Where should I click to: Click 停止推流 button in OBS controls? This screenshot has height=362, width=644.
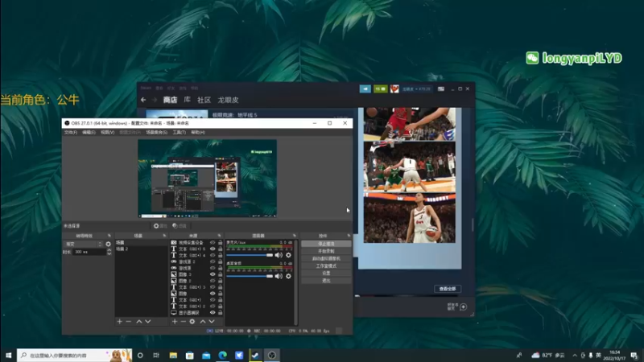click(326, 244)
